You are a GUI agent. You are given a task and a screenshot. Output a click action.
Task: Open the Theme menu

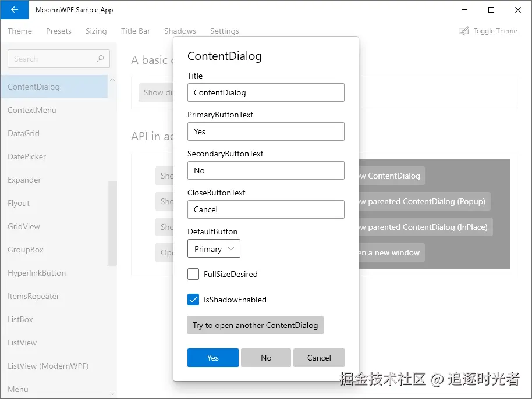(x=20, y=31)
